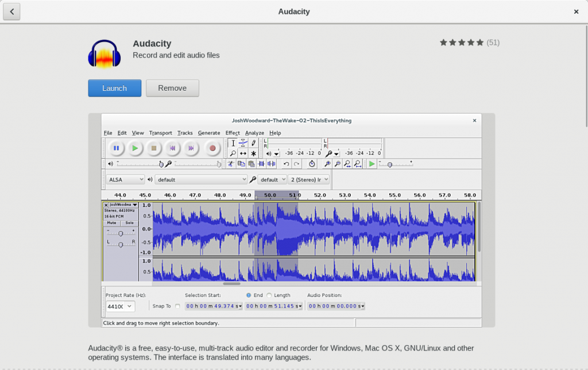Click the Cut scissors icon
The width and height of the screenshot is (588, 370).
tap(230, 164)
